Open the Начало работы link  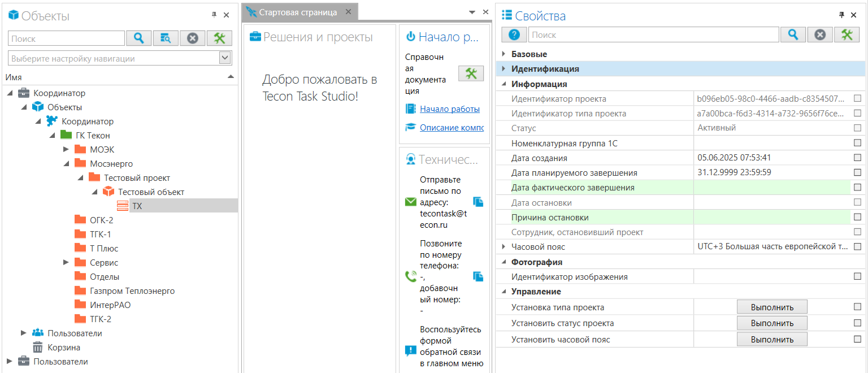(x=449, y=109)
